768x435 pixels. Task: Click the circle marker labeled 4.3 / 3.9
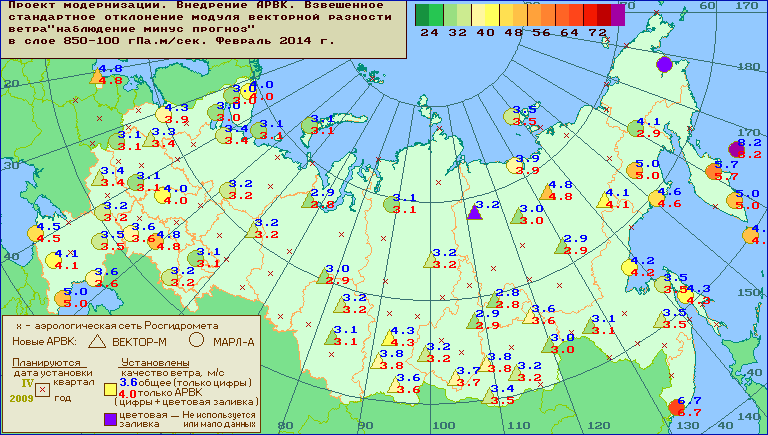pyautogui.click(x=163, y=114)
